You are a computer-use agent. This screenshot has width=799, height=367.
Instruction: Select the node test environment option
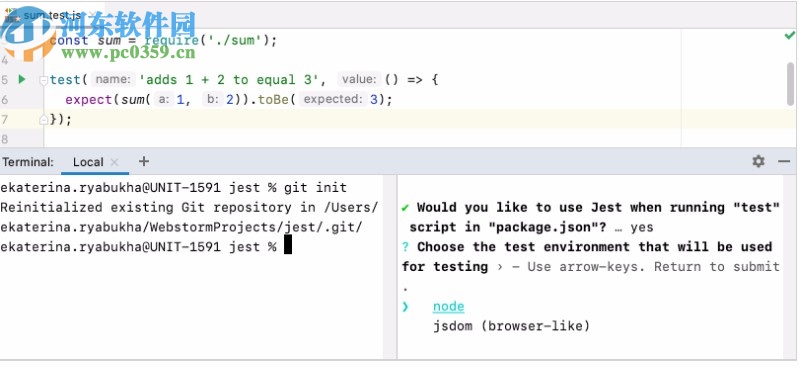448,306
